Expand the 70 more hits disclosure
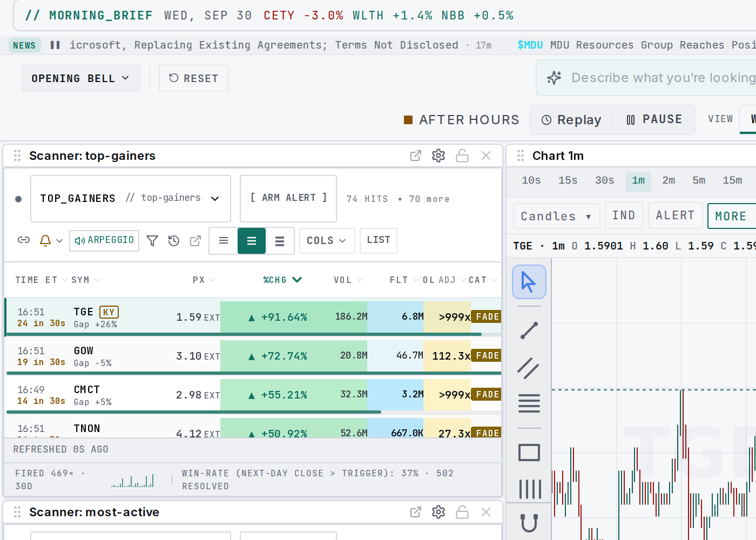This screenshot has width=756, height=540. coord(423,199)
